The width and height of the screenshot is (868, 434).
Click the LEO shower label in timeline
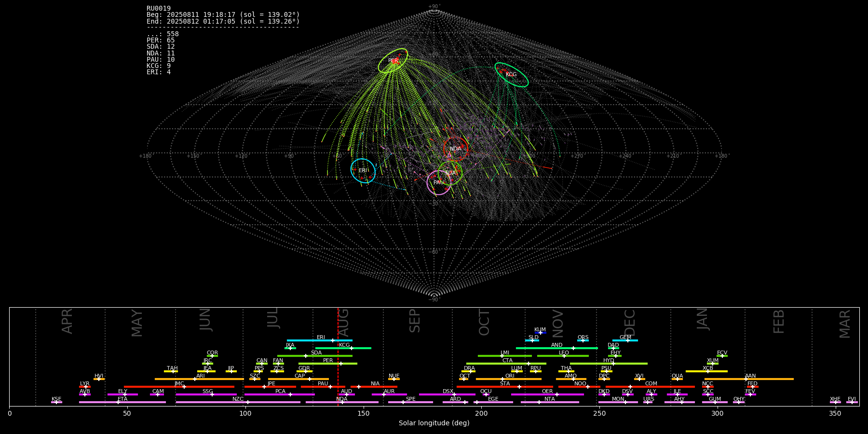pos(564,353)
